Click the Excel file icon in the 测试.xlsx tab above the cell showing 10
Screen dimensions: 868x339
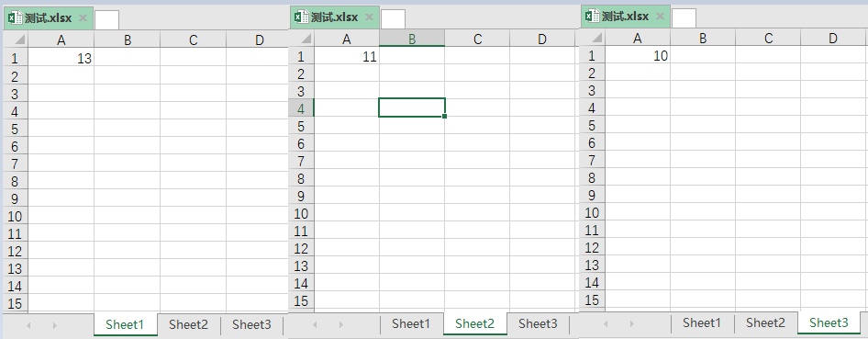coord(593,16)
